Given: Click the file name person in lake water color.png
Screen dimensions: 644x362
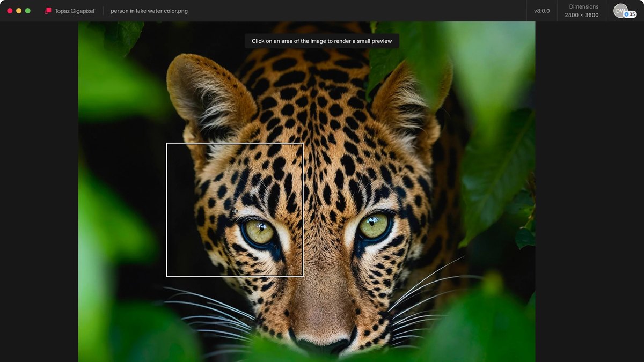Looking at the screenshot, I should point(149,11).
